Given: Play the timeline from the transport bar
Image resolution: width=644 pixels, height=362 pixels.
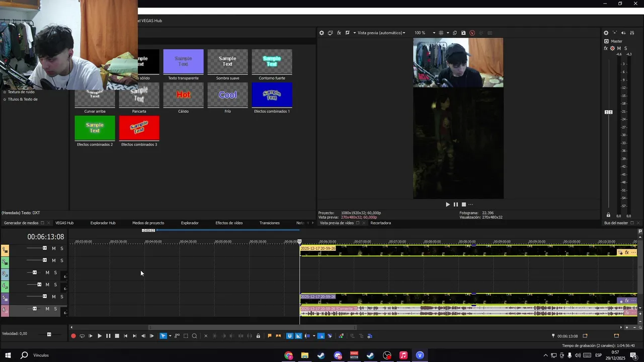Looking at the screenshot, I should pyautogui.click(x=100, y=336).
